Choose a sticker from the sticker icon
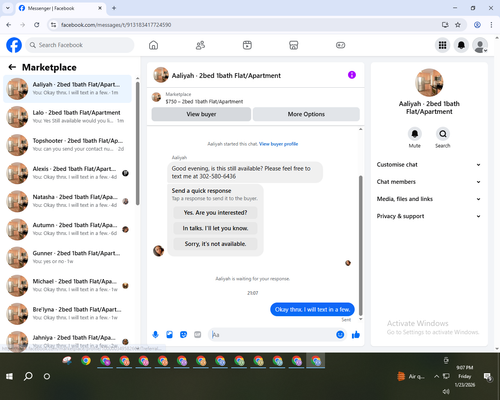The height and width of the screenshot is (400, 500). point(183,335)
